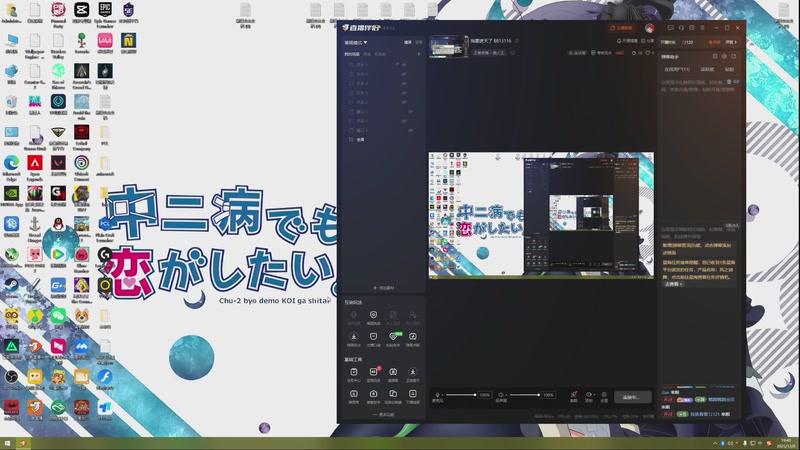The height and width of the screenshot is (450, 800).
Task: Open the message icon in the title bar
Action: coord(670,28)
